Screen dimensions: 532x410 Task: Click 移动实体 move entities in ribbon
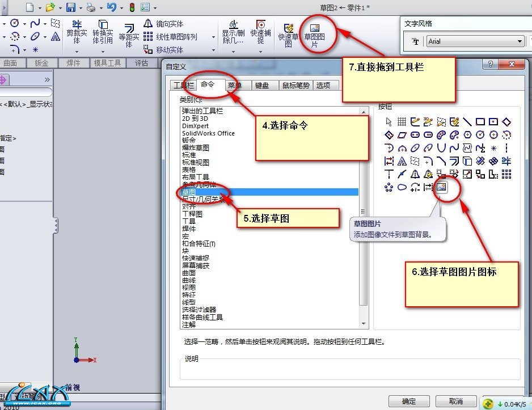point(163,50)
